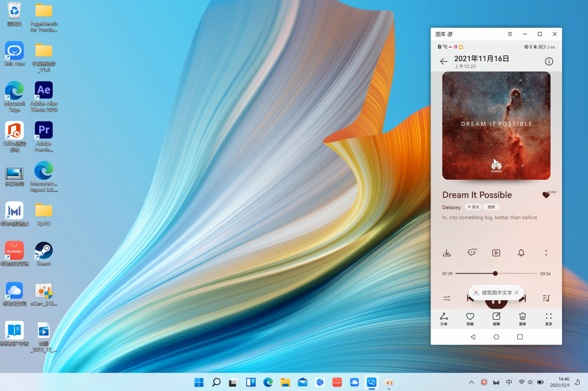Open the photo details info icon
This screenshot has height=391, width=588.
coord(549,62)
